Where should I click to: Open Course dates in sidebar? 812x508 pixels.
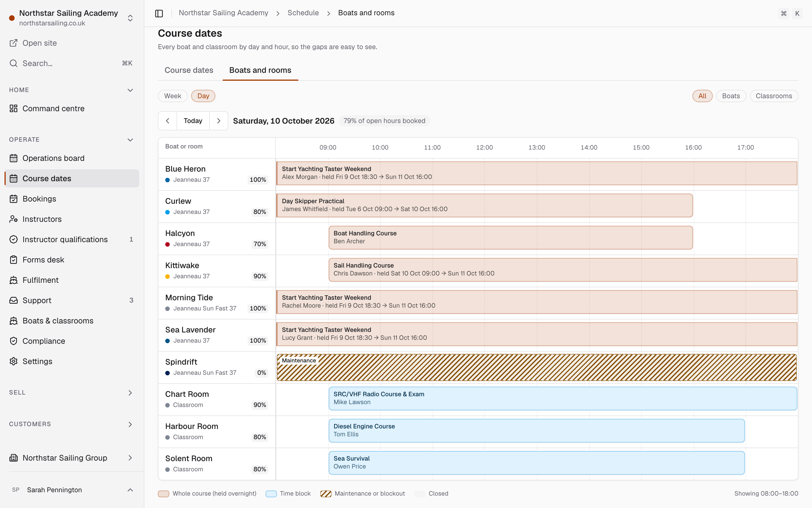72,178
